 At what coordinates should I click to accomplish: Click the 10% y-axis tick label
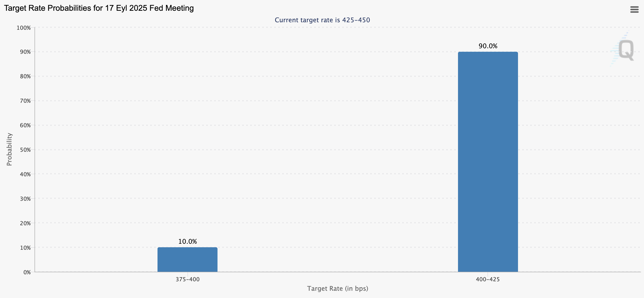pyautogui.click(x=25, y=248)
